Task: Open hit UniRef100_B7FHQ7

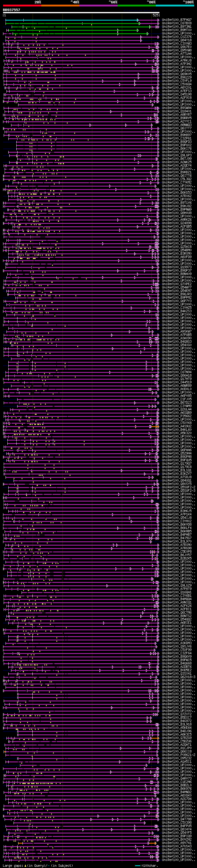Action: [x=177, y=20]
